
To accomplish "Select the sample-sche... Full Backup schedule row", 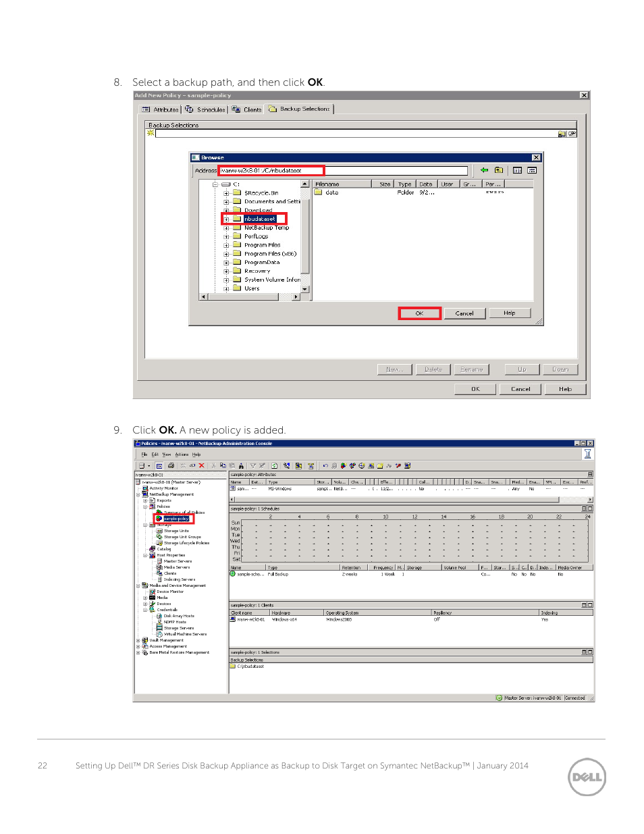I will pyautogui.click(x=411, y=574).
